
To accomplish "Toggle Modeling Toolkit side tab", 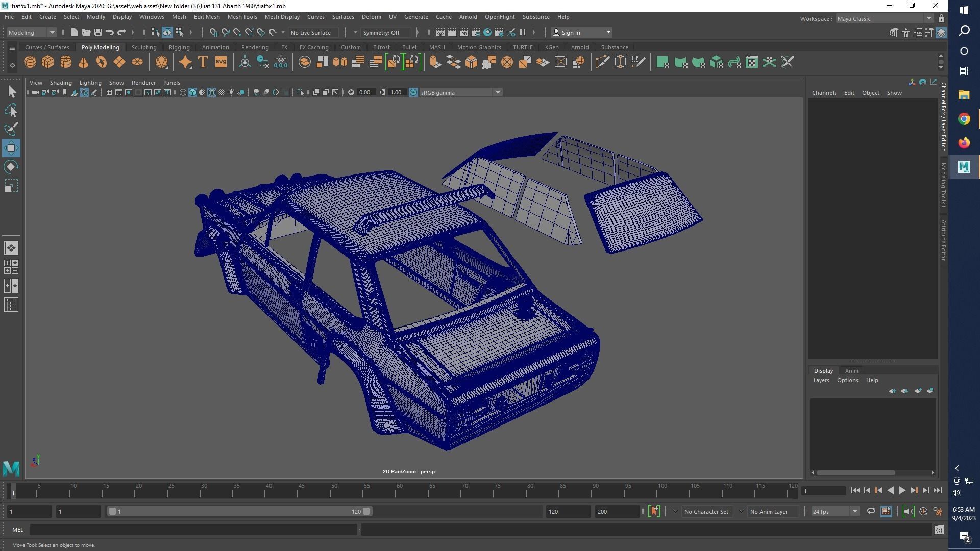I will point(943,185).
